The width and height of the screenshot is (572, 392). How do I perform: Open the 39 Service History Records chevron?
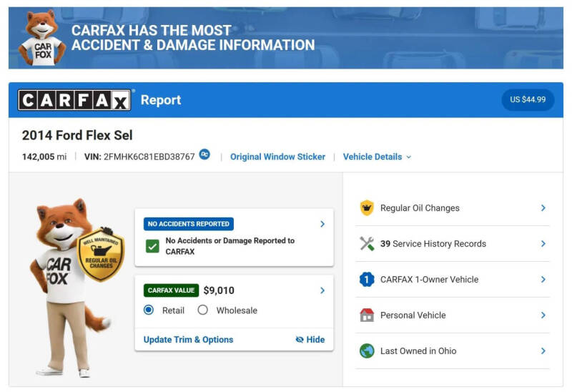543,244
